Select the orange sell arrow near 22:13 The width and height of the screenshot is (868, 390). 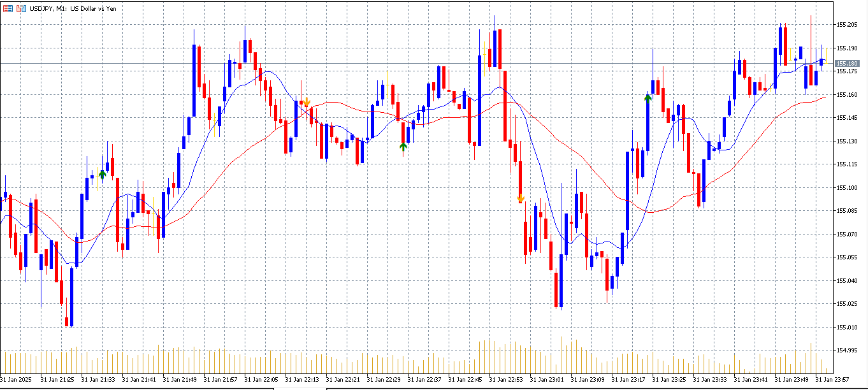[307, 102]
